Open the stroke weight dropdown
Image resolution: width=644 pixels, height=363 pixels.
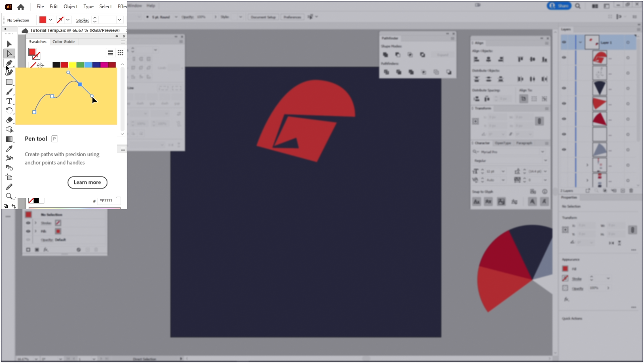(x=119, y=20)
